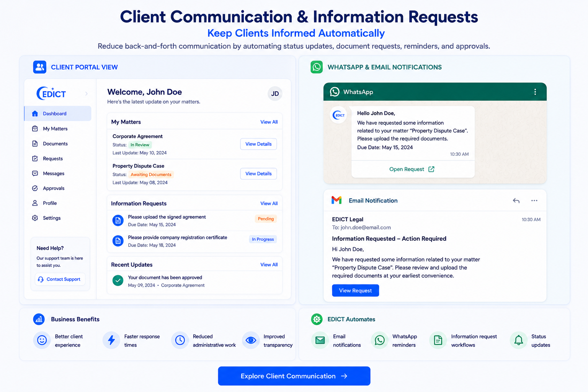Image resolution: width=588 pixels, height=392 pixels.
Task: Open the WhatsApp three-dot menu
Action: pos(535,92)
